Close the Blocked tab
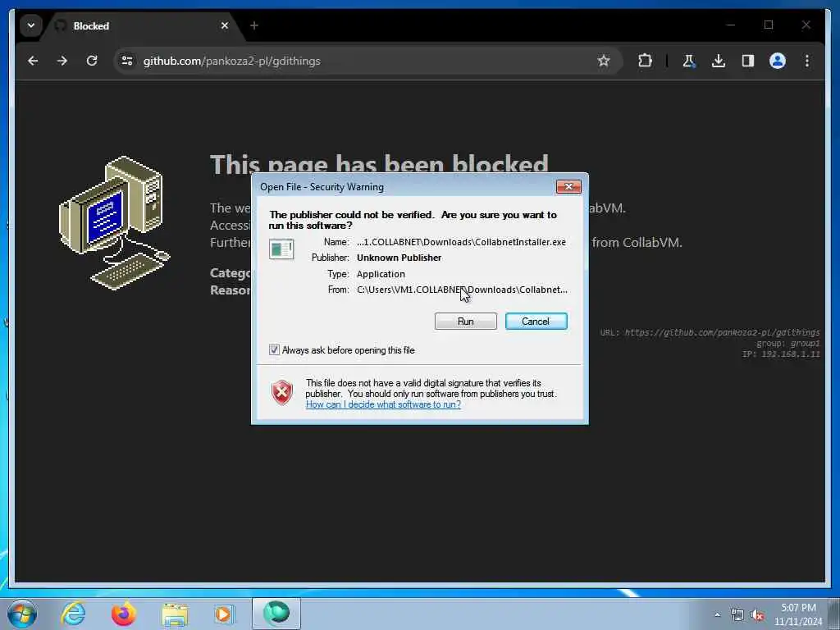840x630 pixels. pos(225,25)
